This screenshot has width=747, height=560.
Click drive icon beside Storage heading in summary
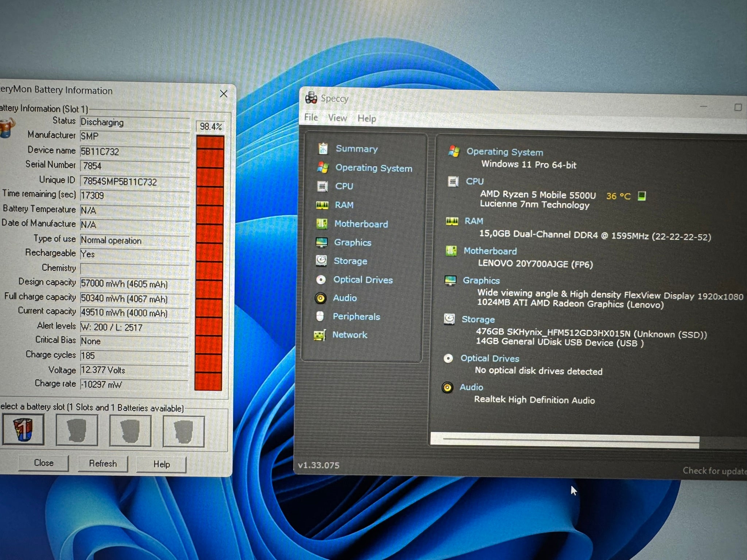click(x=449, y=319)
